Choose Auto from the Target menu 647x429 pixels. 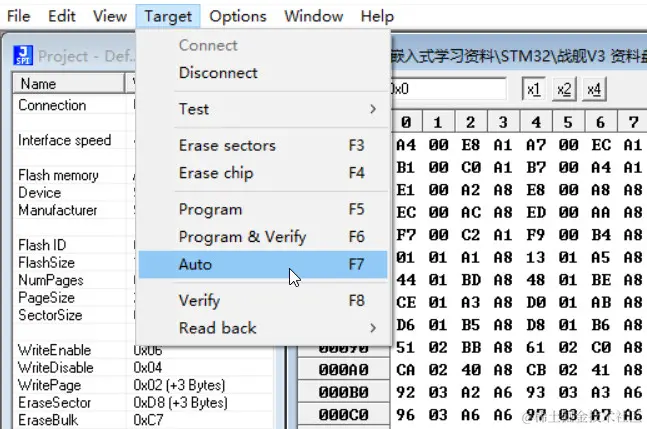coord(263,264)
